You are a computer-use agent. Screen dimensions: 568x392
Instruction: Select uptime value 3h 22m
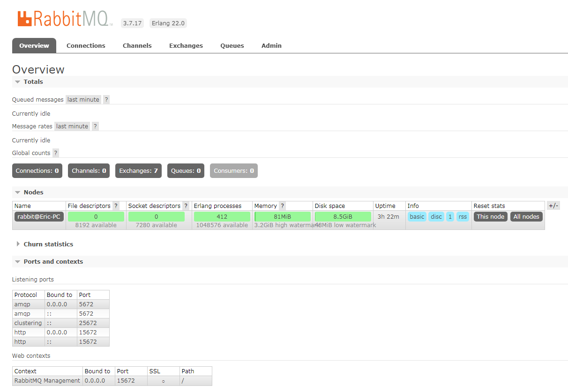click(x=389, y=216)
